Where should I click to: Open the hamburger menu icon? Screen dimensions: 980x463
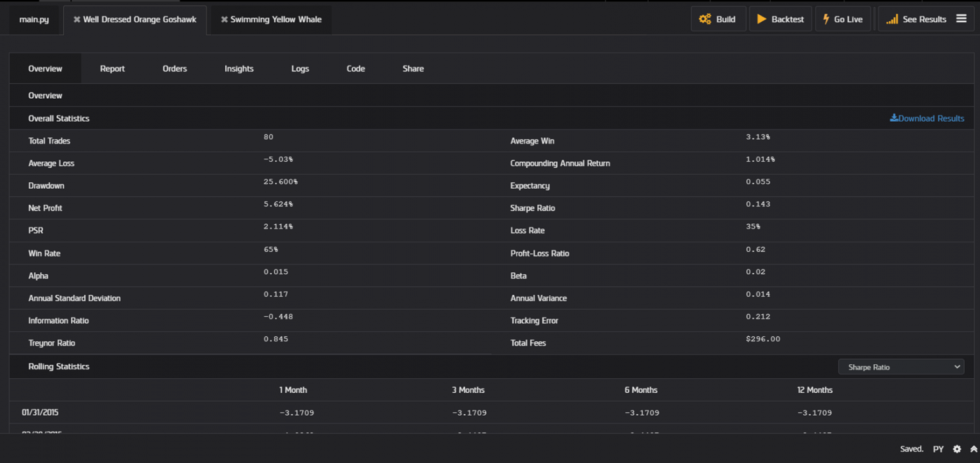click(x=961, y=19)
